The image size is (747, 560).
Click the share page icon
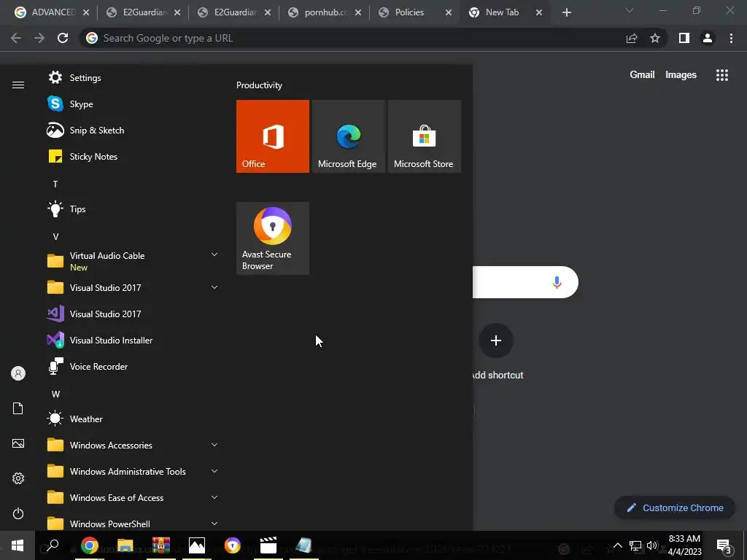(x=632, y=38)
